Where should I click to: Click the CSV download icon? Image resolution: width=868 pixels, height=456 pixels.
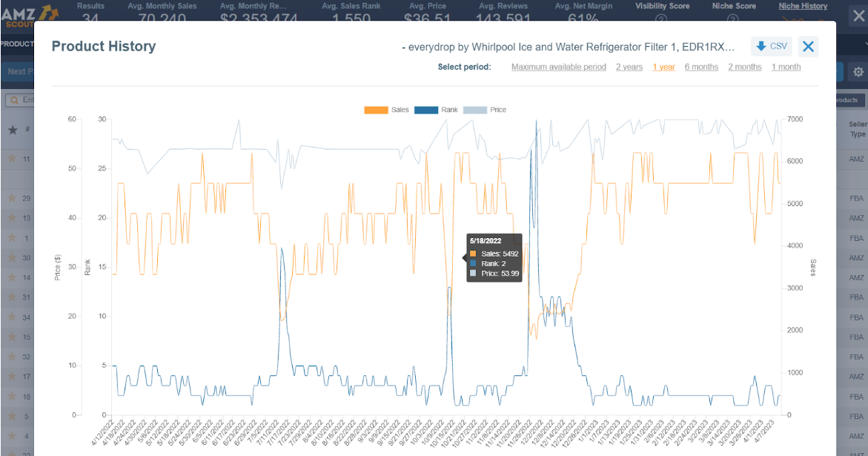pyautogui.click(x=761, y=46)
